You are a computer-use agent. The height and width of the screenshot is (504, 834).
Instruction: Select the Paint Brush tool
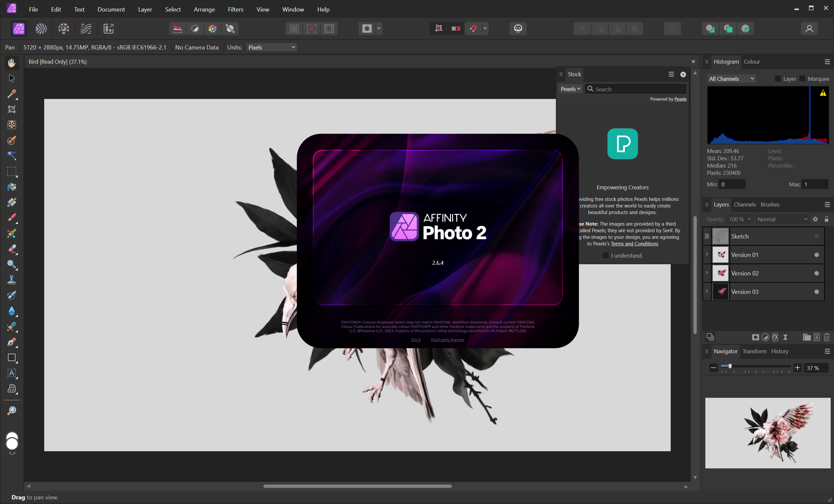[x=12, y=218]
